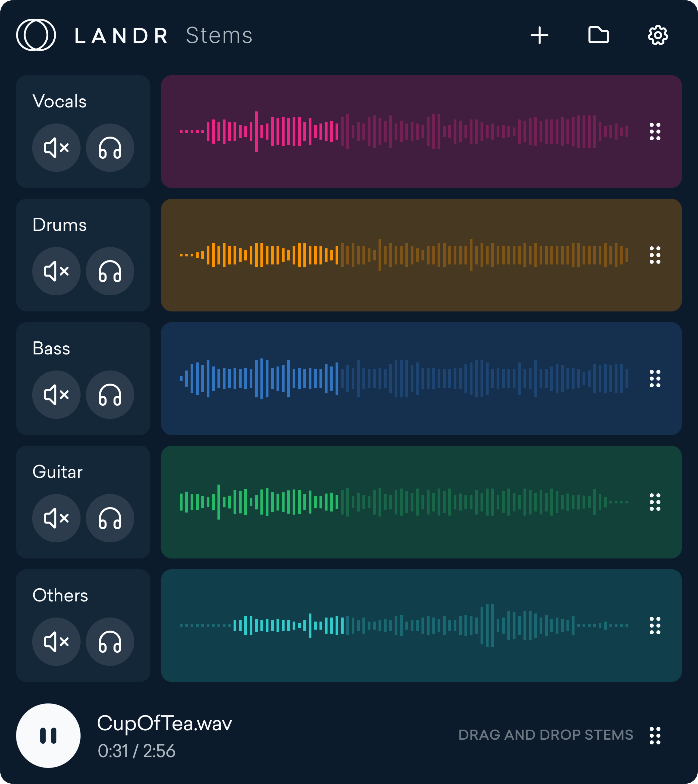
Task: Mute the Vocals stem
Action: (x=56, y=148)
